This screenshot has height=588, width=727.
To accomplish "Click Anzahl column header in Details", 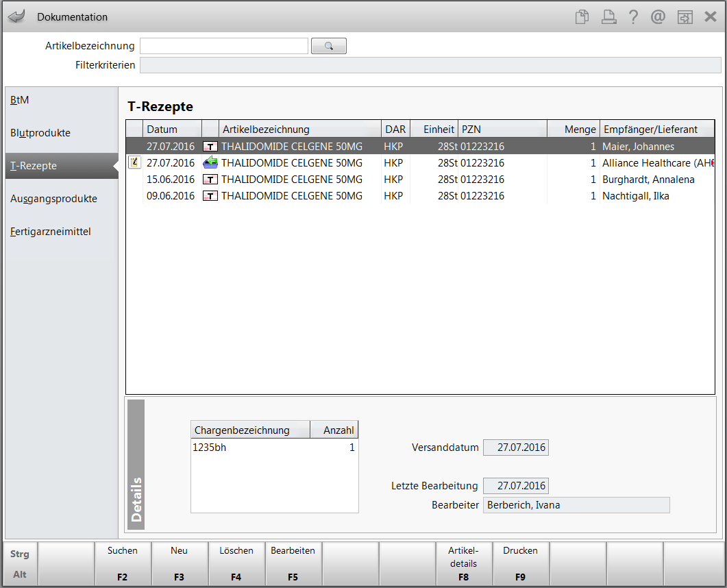I will click(334, 430).
